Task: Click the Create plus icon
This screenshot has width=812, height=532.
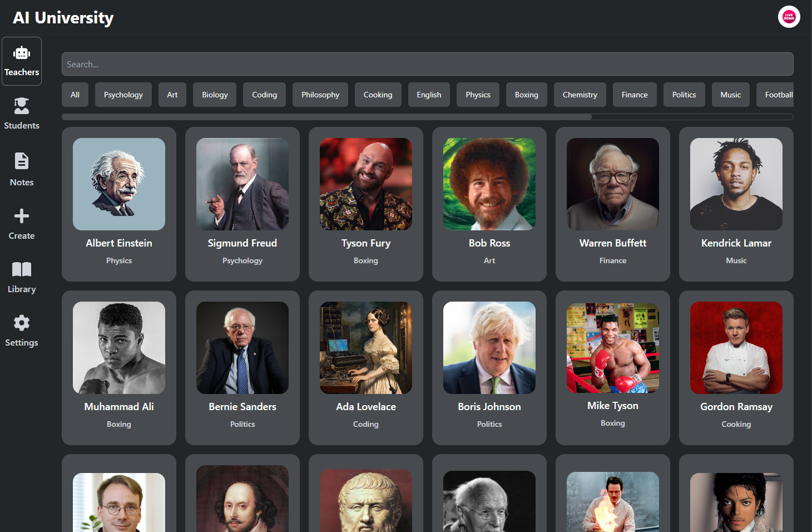Action: (22, 216)
